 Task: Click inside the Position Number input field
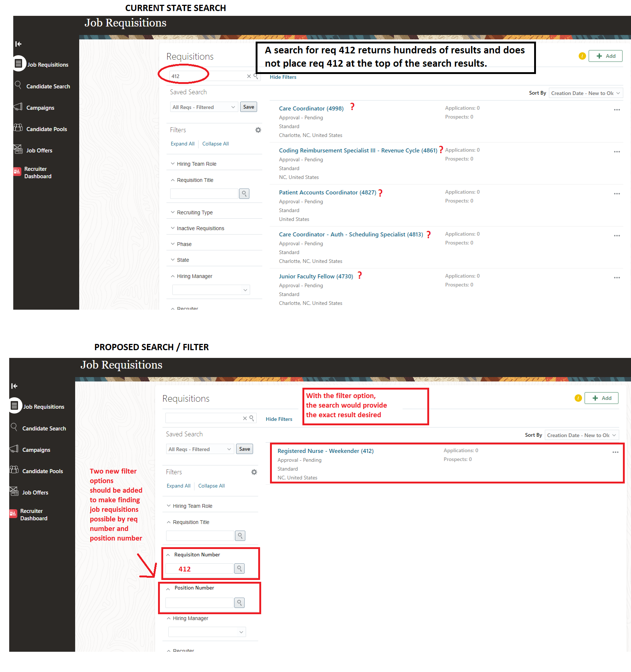(x=199, y=603)
